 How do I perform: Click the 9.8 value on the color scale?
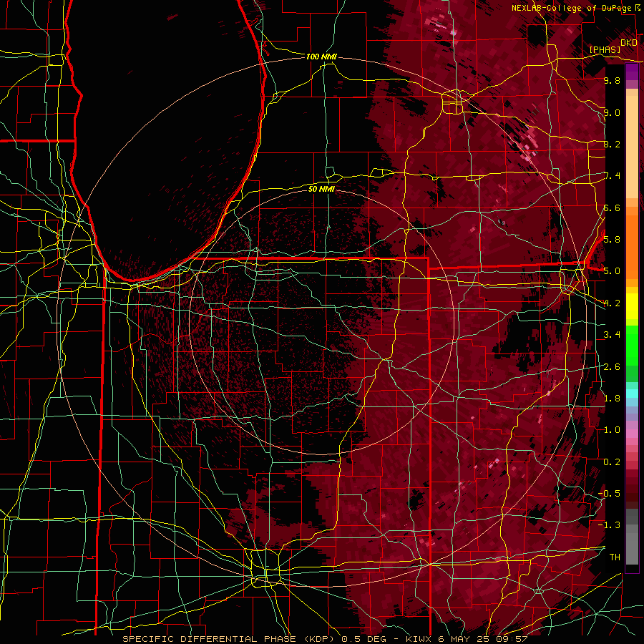point(612,80)
